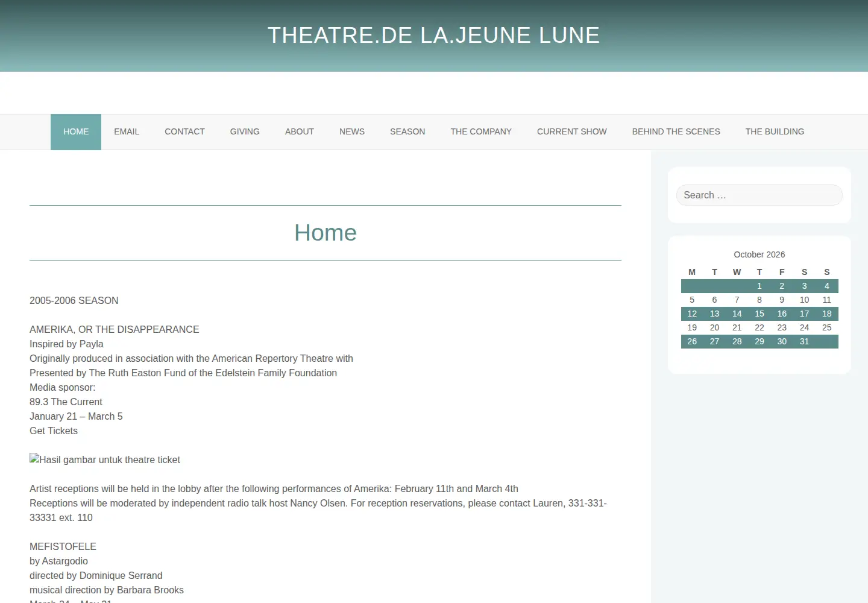
Task: Click the 2005-2006 SEASON text
Action: click(74, 300)
